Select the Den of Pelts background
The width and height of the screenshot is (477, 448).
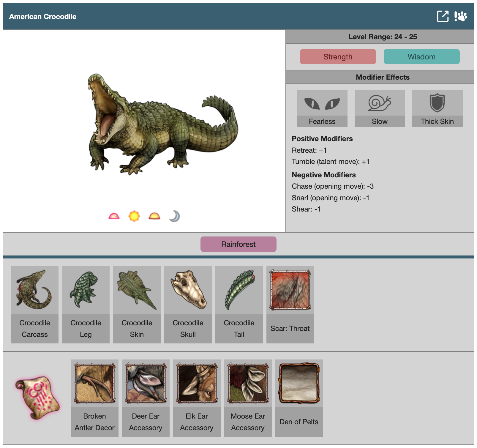click(x=299, y=398)
